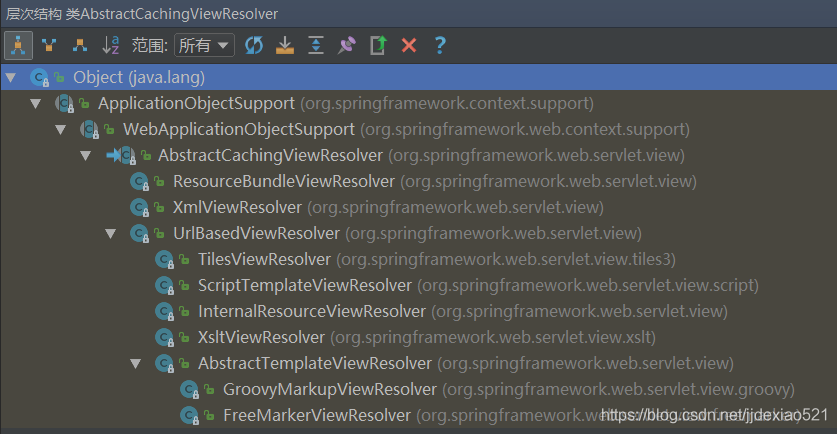Click the green public marker beside TilesViewResolver

coord(184,259)
